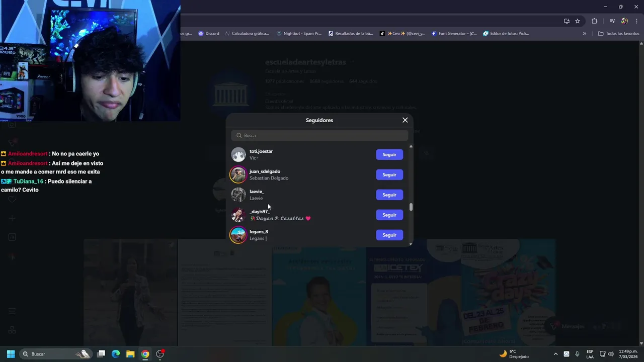
Task: Expand hidden bookmarks chevron
Action: coord(584,34)
